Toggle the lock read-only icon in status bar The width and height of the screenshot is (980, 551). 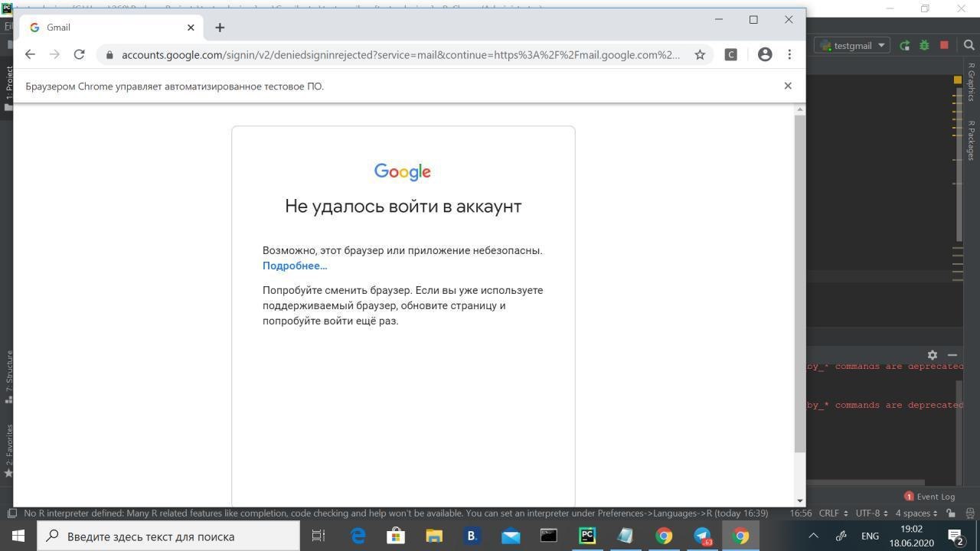[x=950, y=514]
